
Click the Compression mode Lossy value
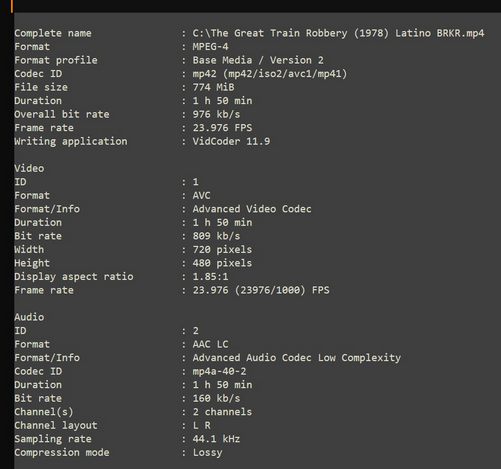[207, 453]
